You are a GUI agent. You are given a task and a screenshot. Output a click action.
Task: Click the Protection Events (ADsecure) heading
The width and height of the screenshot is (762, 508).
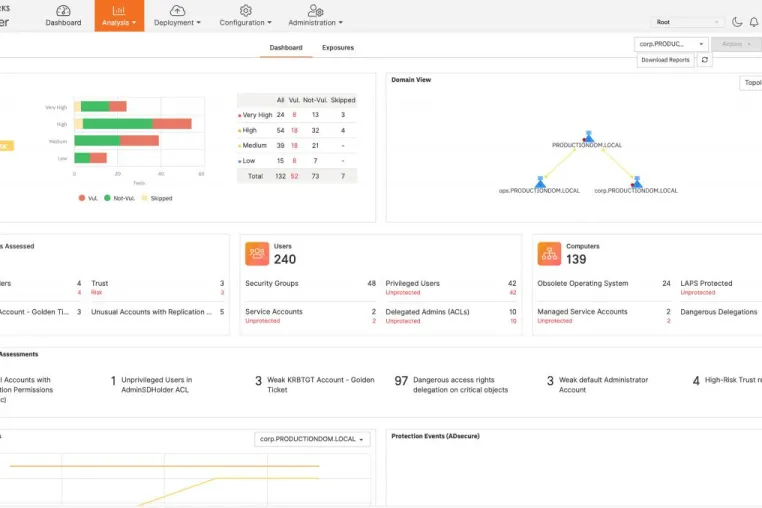point(435,436)
